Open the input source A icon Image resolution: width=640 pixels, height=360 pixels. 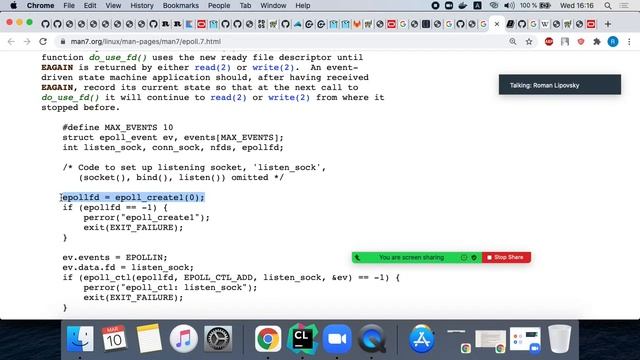click(x=477, y=6)
